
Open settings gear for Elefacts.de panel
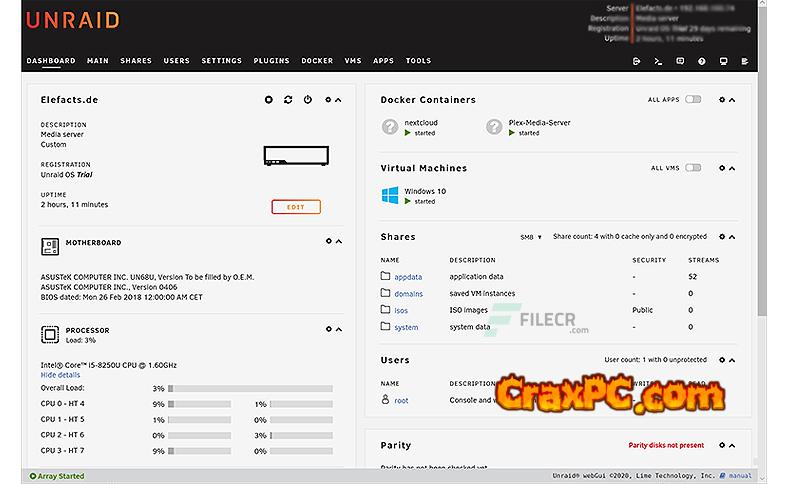[x=328, y=100]
